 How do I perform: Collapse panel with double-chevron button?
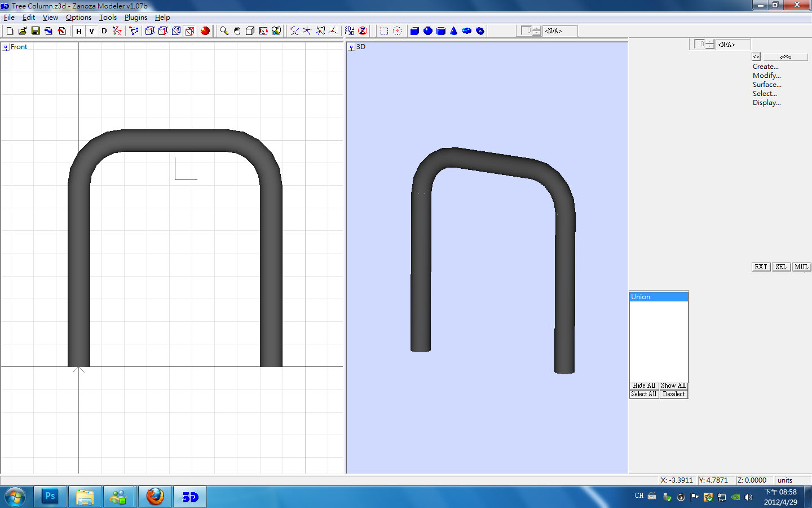click(785, 57)
